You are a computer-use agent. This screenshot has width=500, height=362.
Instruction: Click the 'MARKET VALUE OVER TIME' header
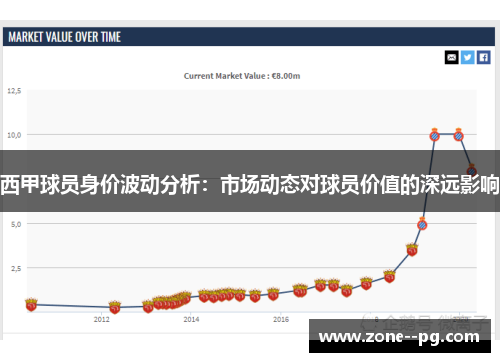64,37
